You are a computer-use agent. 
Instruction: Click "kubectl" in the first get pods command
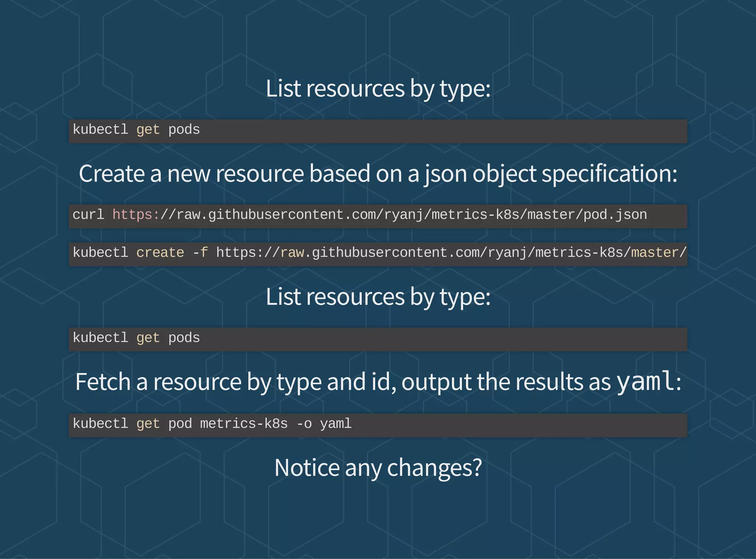point(100,130)
